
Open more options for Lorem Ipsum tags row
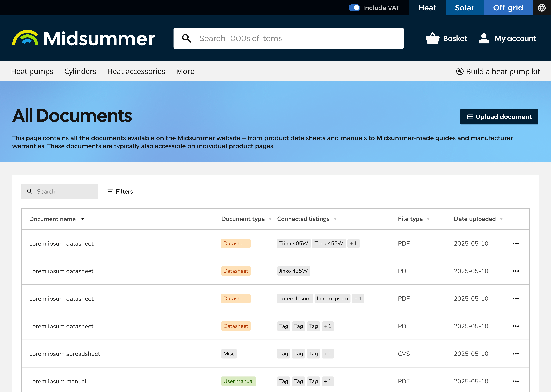pos(516,299)
